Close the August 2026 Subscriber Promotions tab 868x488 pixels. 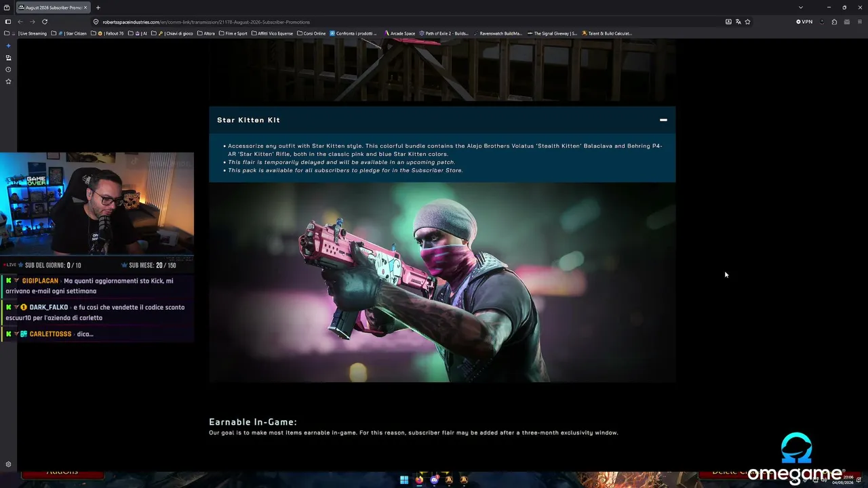click(x=85, y=7)
